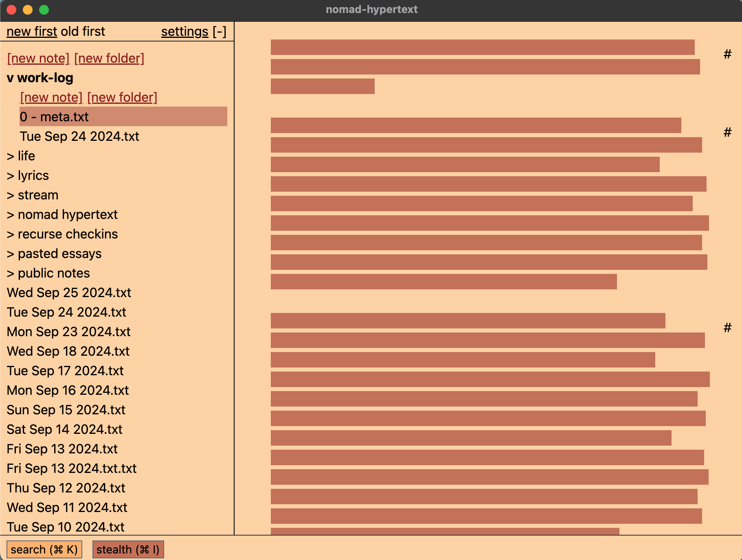Sort notes with new first

32,32
